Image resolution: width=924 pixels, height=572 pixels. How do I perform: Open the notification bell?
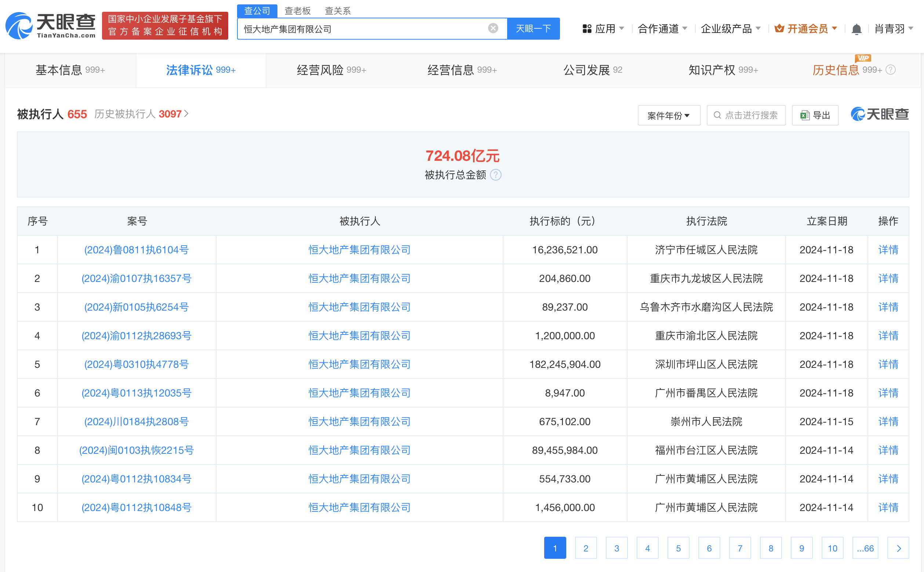point(857,28)
